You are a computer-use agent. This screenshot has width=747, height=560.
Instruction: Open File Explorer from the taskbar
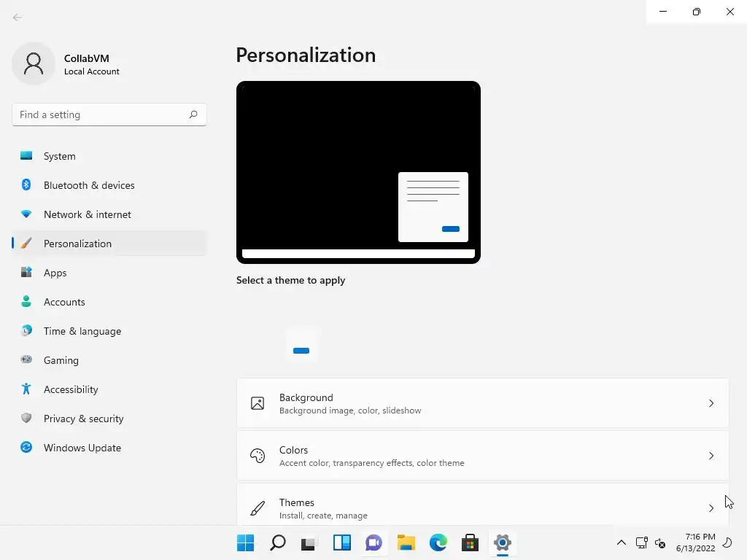406,542
